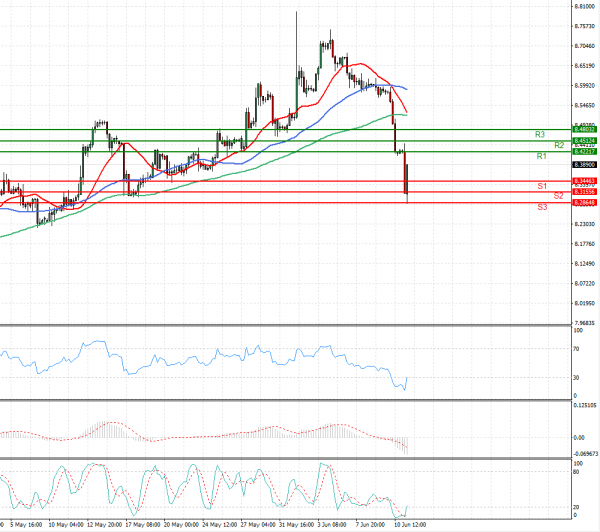The image size is (600, 532).
Task: Click the 3 Jun 08:00 time label
Action: pyautogui.click(x=332, y=524)
